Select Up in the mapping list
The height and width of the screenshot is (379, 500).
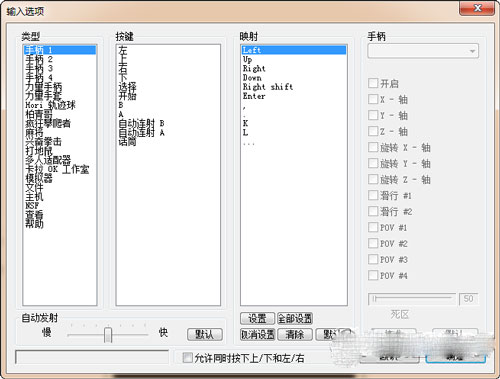294,59
